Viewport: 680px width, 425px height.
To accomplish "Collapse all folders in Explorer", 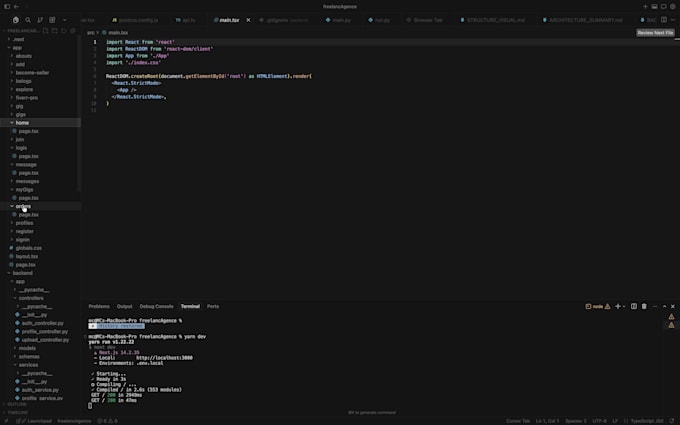I will 73,31.
